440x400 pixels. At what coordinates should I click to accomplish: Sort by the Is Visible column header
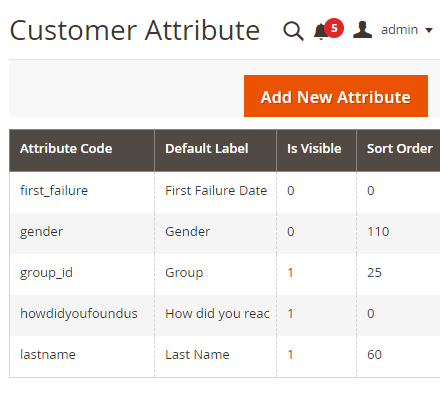314,149
